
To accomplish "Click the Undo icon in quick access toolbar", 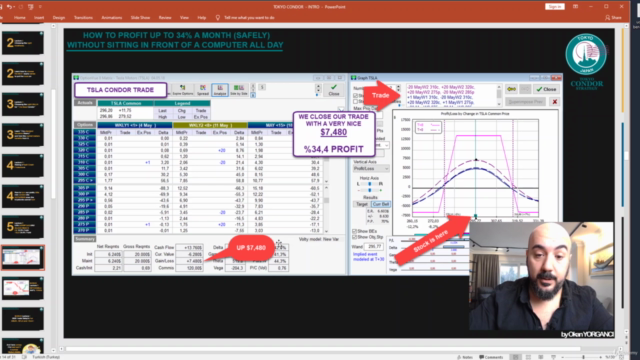I will click(9, 7).
